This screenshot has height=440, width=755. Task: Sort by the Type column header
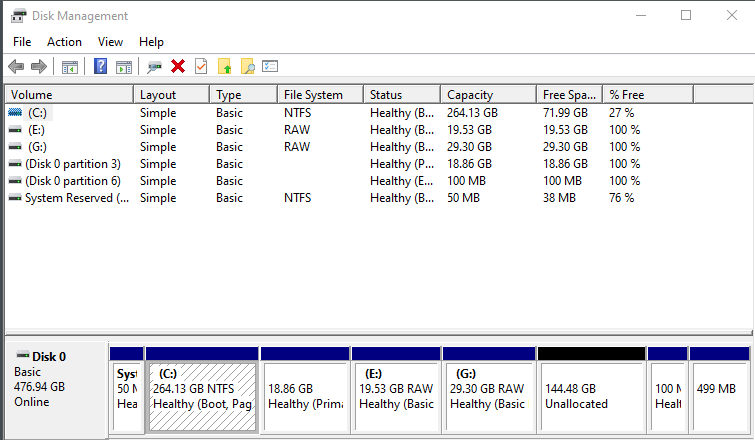point(244,95)
